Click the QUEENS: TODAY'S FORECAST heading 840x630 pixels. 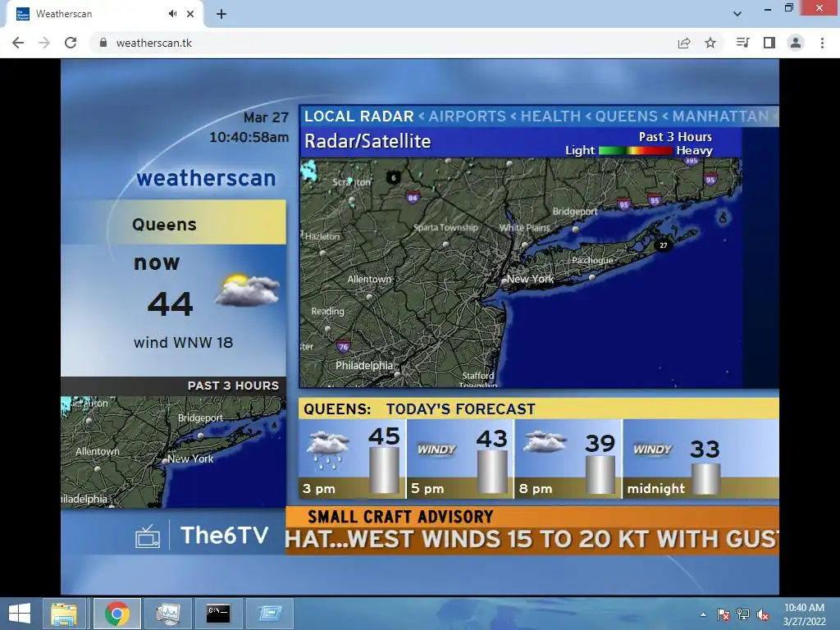point(419,409)
